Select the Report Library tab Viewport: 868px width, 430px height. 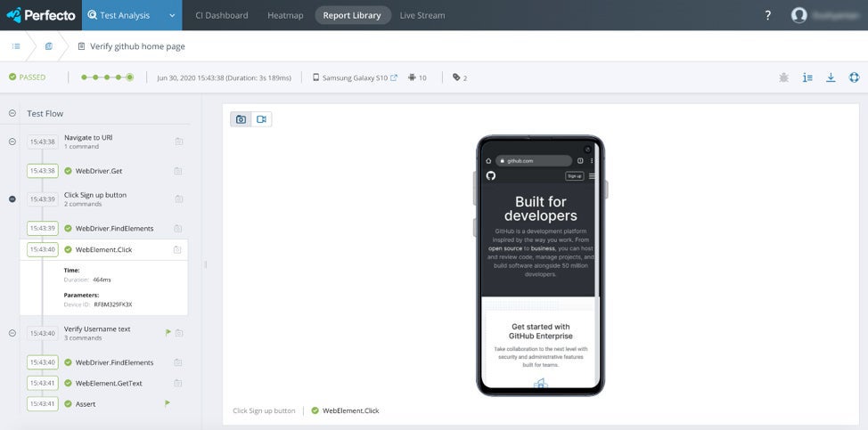point(352,15)
